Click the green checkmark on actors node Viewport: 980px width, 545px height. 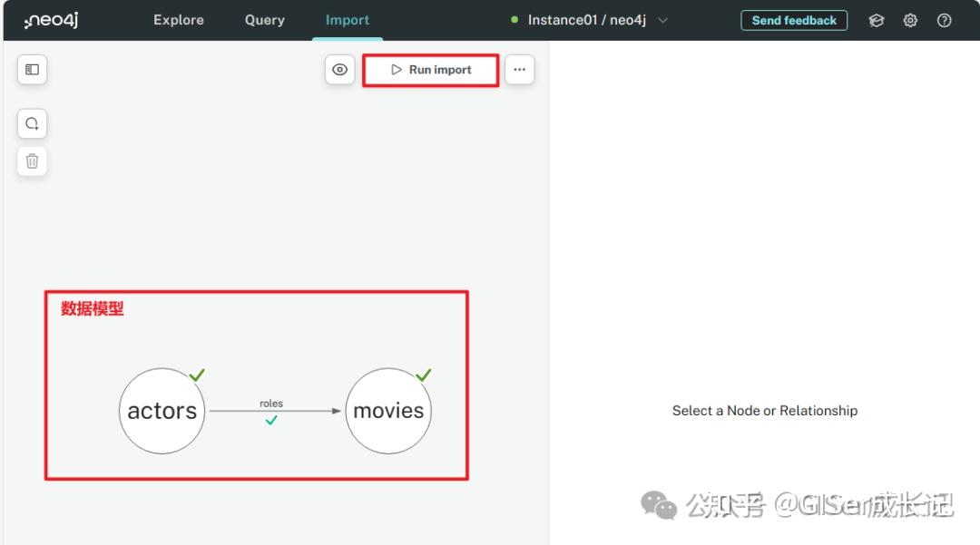198,374
